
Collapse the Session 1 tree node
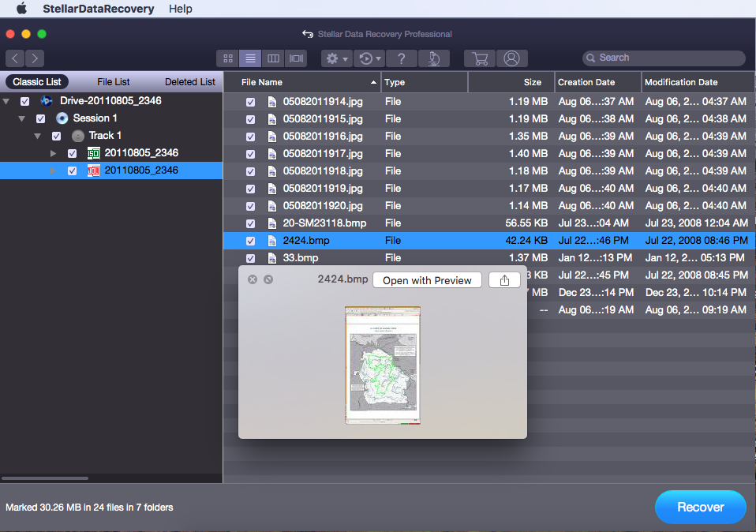click(21, 118)
